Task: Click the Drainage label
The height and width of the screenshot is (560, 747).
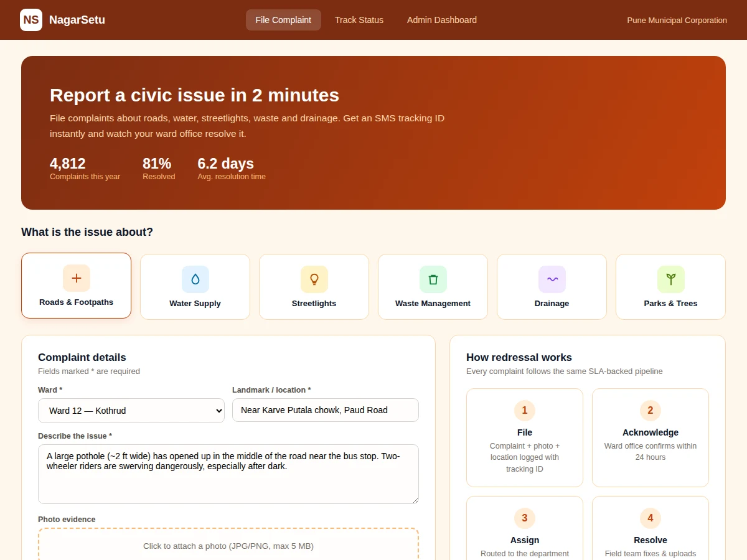Action: 552,304
